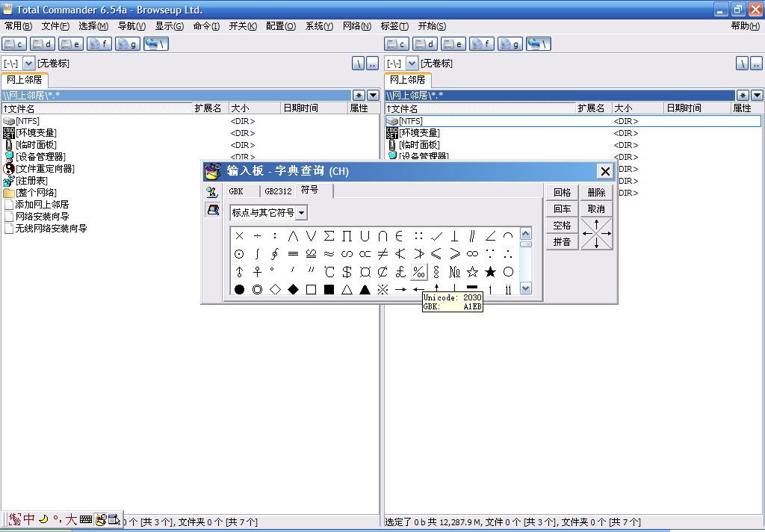The image size is (765, 532).
Task: Open left panel drive selection dropdown
Action: click(29, 64)
